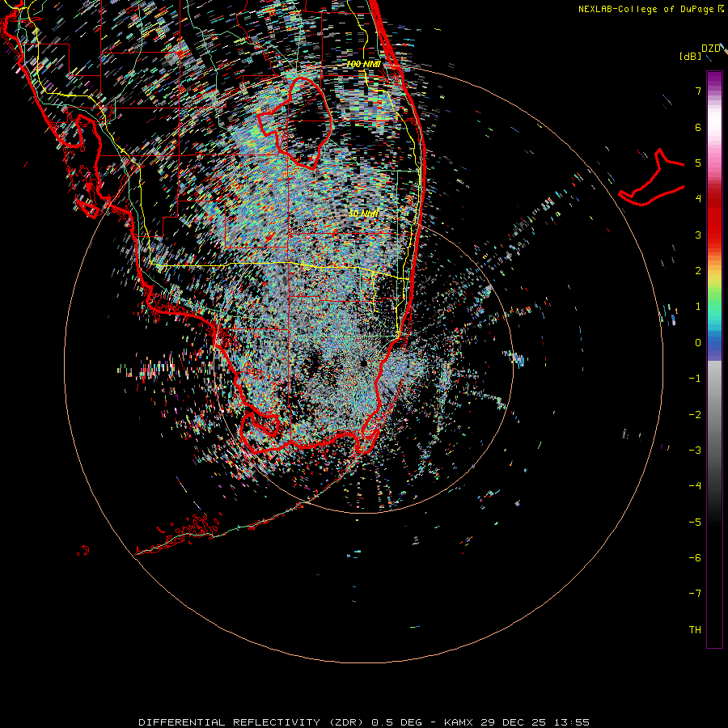Select the 0 value on the color scale

[x=698, y=343]
